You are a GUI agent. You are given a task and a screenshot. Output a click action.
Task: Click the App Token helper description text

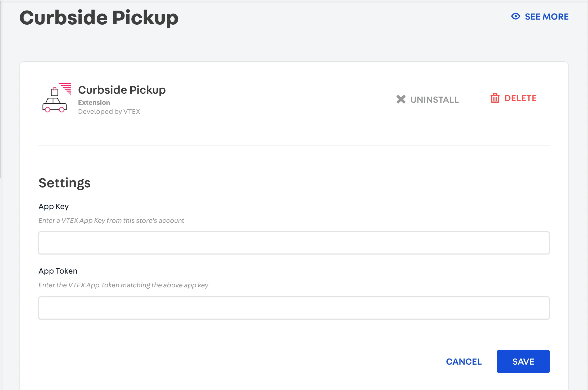click(123, 285)
